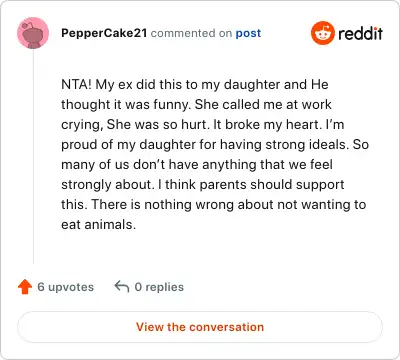Click the reply arrow icon
This screenshot has width=400, height=360.
122,286
